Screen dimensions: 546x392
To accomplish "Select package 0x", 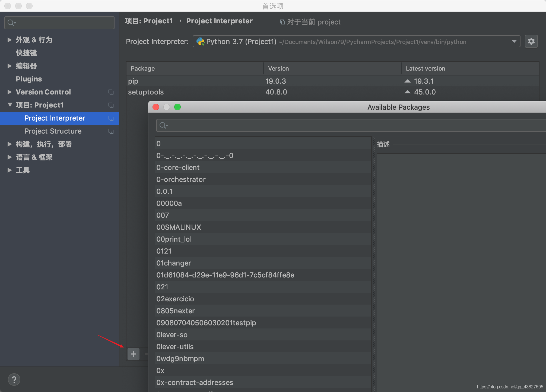I will point(263,370).
